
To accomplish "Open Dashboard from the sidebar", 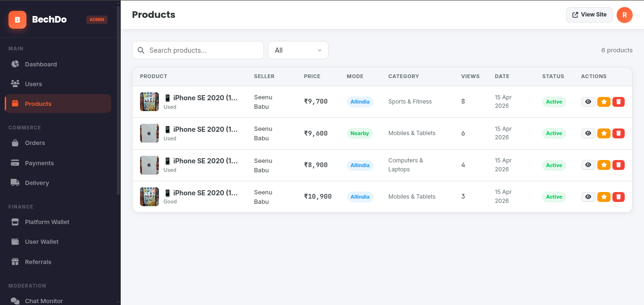I will (x=58, y=64).
